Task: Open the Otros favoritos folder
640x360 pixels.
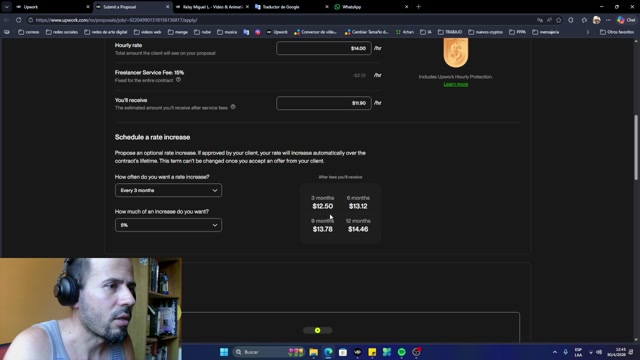Action: click(617, 32)
